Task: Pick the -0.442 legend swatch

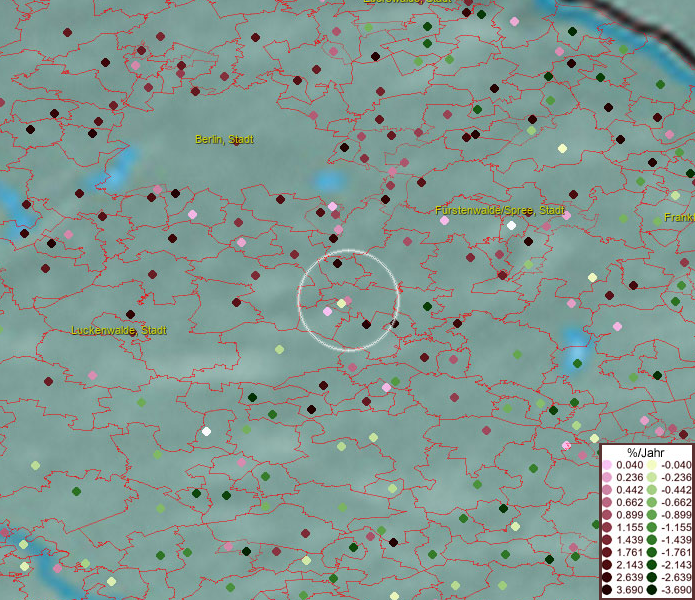Action: tap(652, 490)
